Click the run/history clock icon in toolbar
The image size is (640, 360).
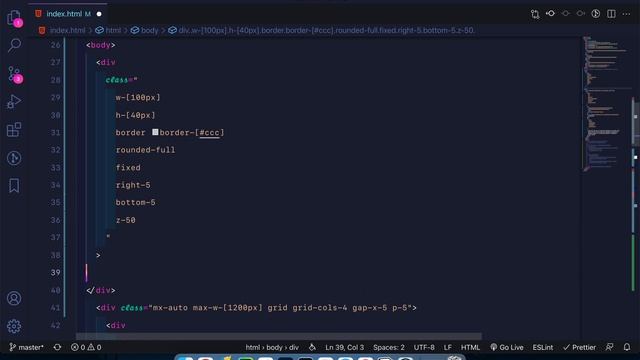(596, 13)
